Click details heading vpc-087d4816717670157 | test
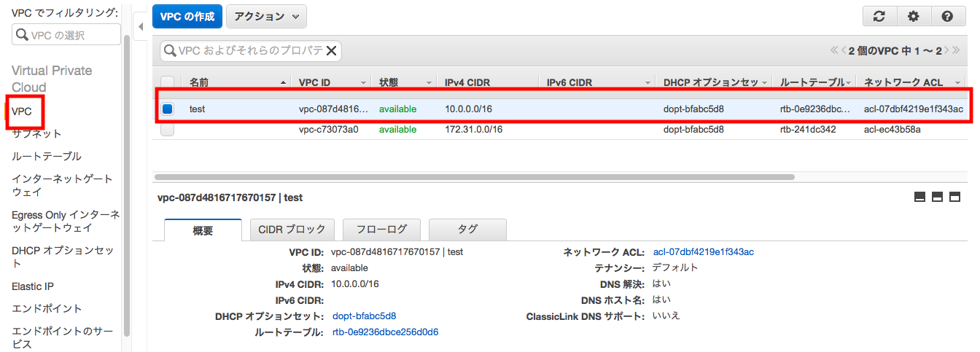The width and height of the screenshot is (980, 352). tap(230, 197)
